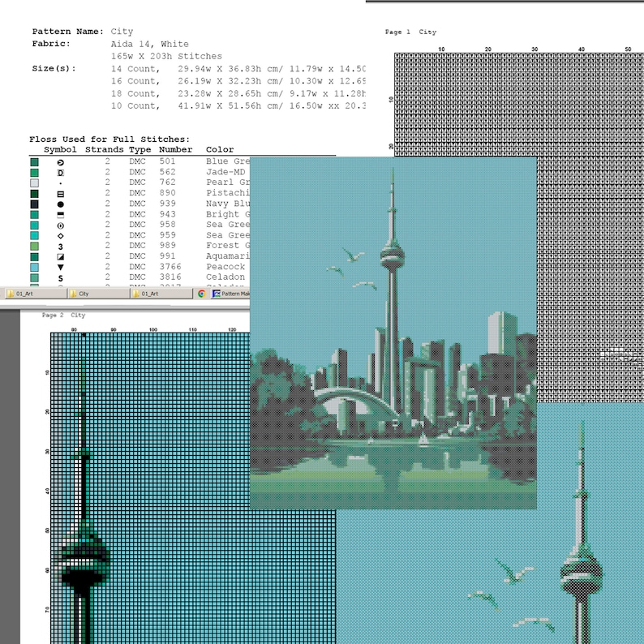The height and width of the screenshot is (644, 644).
Task: Click the Chrome icon in the taskbar
Action: point(202,294)
